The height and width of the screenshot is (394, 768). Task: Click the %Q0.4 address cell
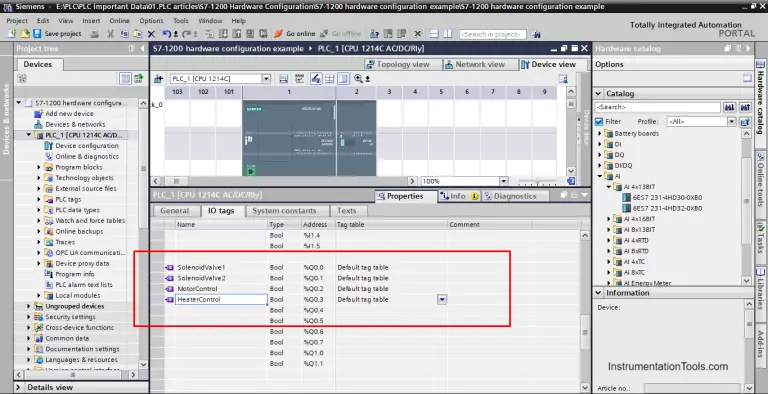point(318,310)
